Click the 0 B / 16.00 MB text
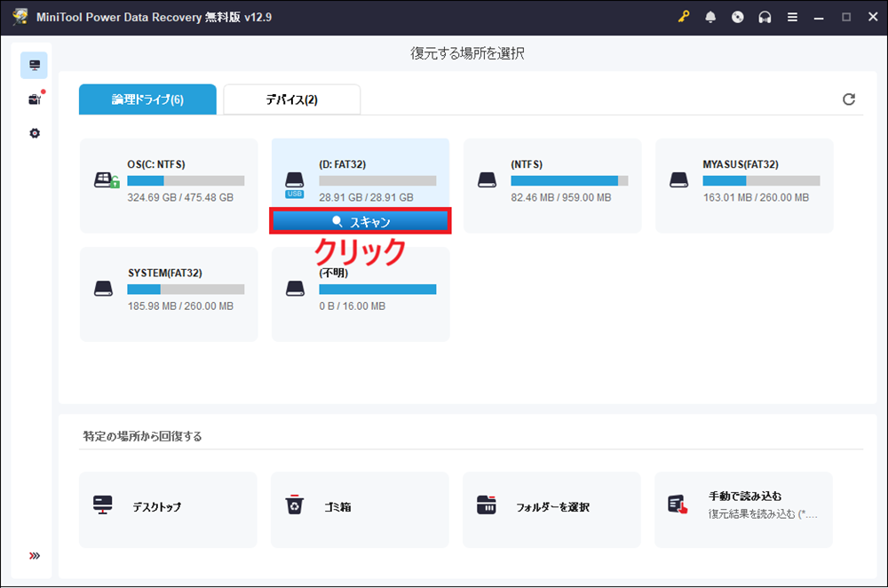Screen dimensions: 888x588 [x=353, y=306]
